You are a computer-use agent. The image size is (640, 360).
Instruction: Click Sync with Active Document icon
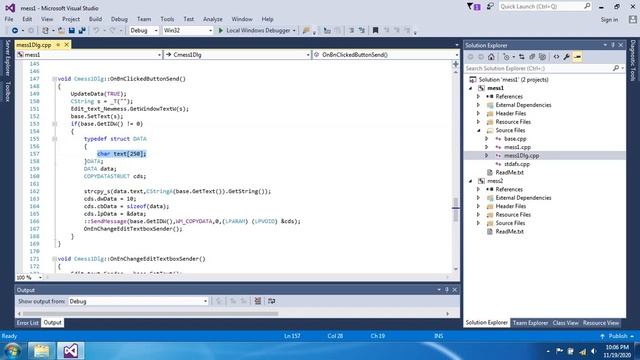(522, 57)
